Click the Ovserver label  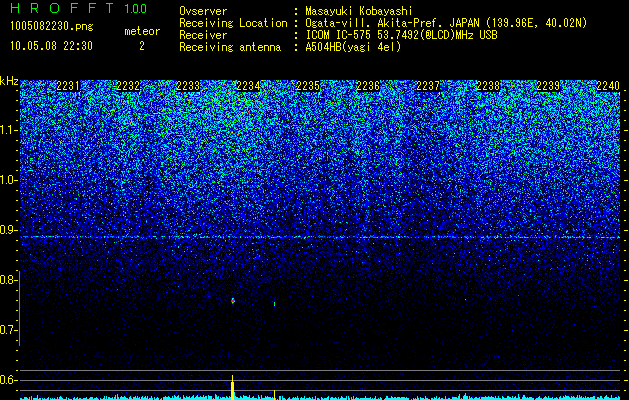203,11
